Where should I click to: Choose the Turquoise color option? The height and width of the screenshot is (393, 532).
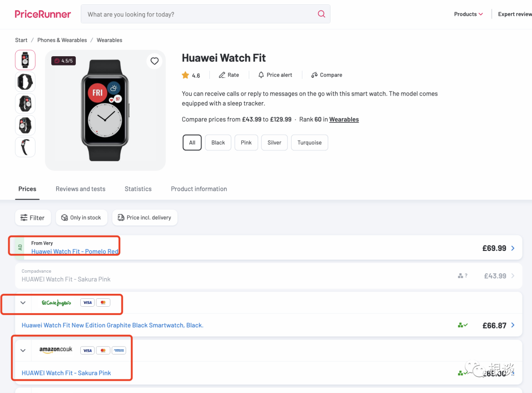pyautogui.click(x=309, y=143)
